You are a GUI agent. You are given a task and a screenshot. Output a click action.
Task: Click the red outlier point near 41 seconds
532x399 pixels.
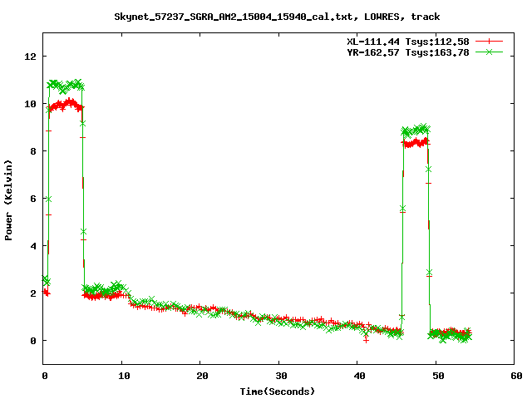tap(366, 340)
